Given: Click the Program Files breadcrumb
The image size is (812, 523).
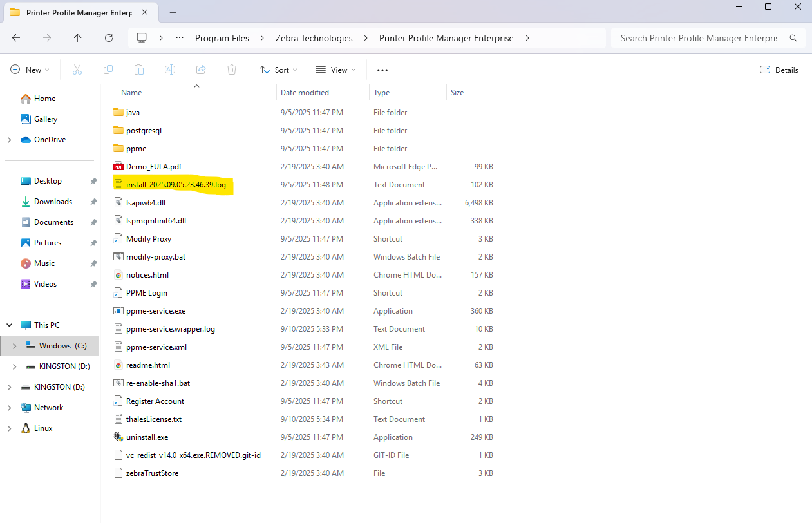Looking at the screenshot, I should 222,38.
